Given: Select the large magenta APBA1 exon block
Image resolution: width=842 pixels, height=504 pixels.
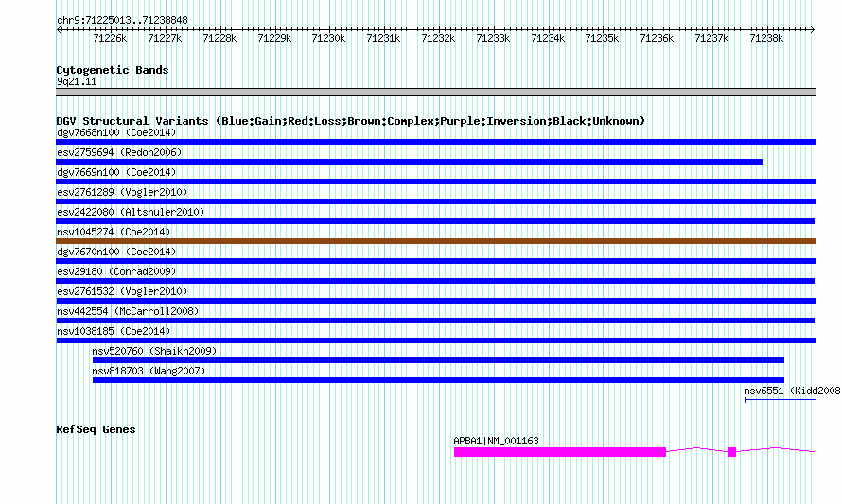Looking at the screenshot, I should [560, 452].
